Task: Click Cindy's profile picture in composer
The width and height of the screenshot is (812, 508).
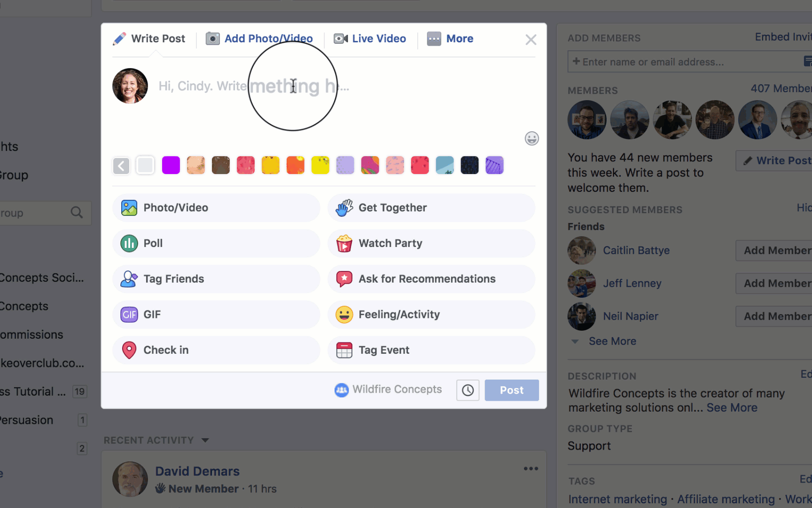Action: coord(130,86)
